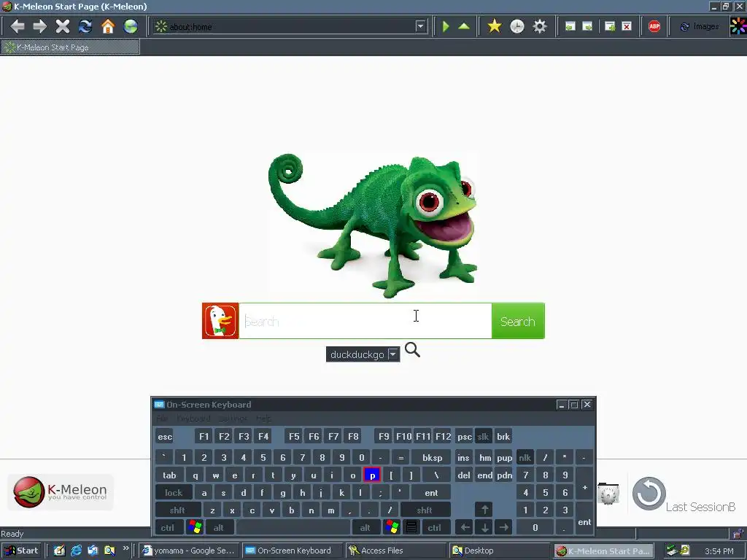This screenshot has width=747, height=560.
Task: Switch to yomama - Google Search taskbar item
Action: (x=189, y=551)
